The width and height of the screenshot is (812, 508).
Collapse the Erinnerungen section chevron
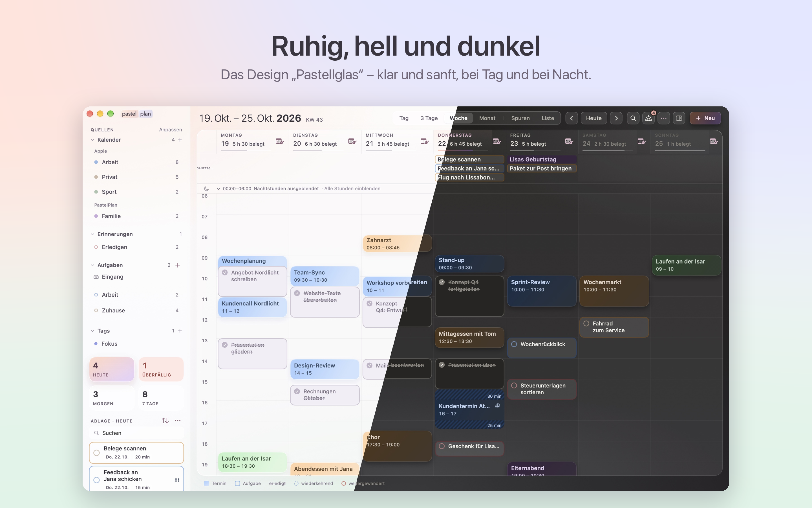click(92, 234)
